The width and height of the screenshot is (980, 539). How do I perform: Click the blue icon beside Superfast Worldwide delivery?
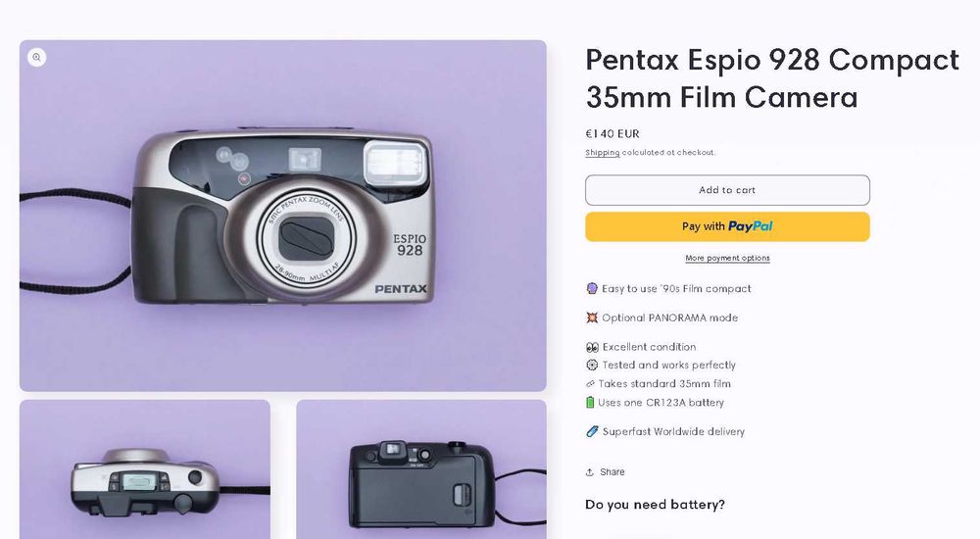(x=592, y=432)
